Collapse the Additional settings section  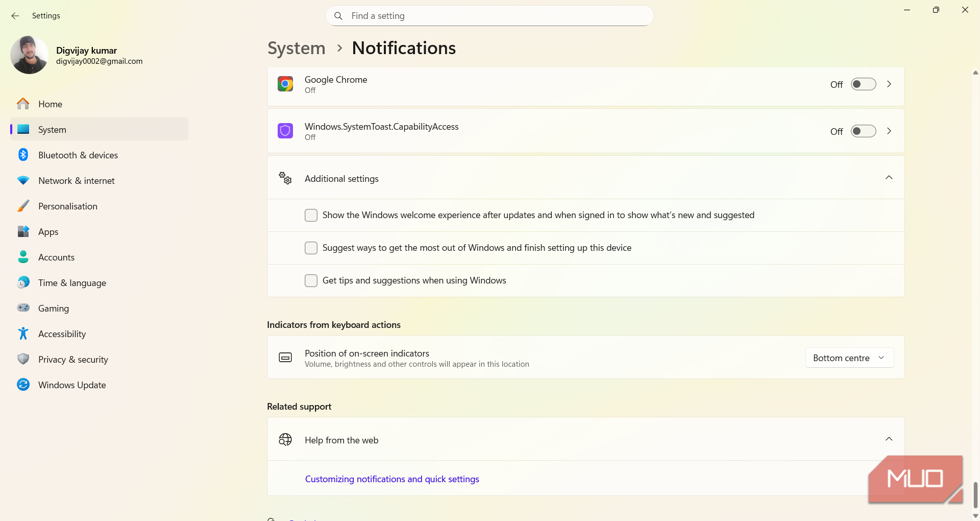click(889, 178)
